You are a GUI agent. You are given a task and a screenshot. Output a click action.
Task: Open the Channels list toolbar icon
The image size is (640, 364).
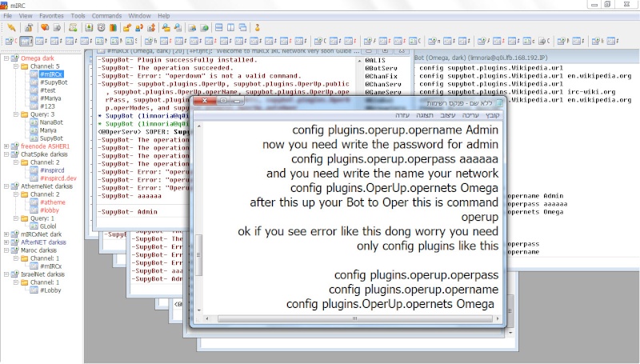tap(57, 28)
